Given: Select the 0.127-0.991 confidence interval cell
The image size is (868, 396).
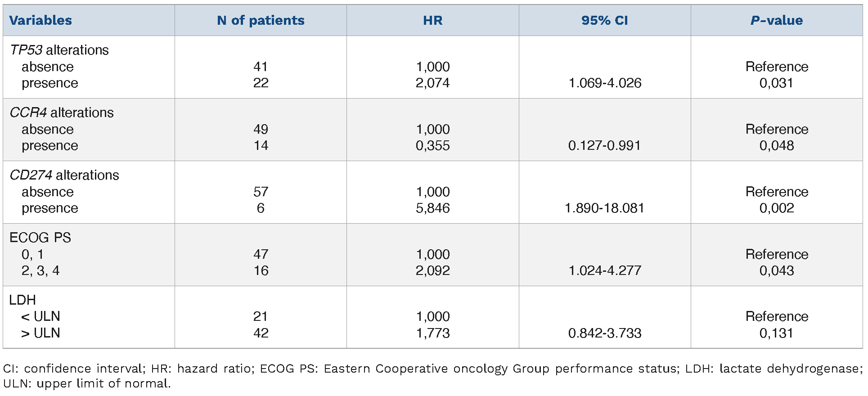Looking at the screenshot, I should pos(604,145).
